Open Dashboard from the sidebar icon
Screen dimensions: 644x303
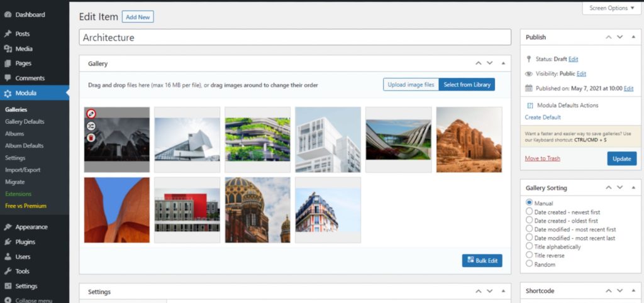[x=8, y=14]
